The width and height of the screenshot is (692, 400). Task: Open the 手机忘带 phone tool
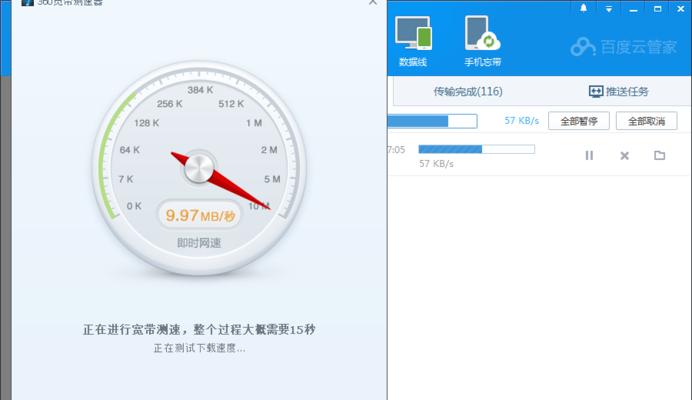click(482, 41)
